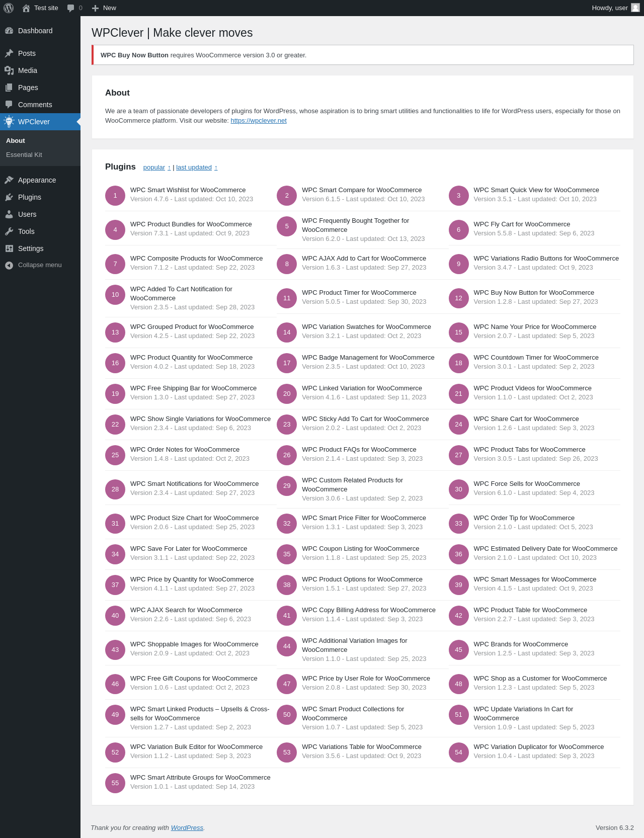Image resolution: width=644 pixels, height=838 pixels.
Task: Click the number 33 badge for Order Tip
Action: tap(459, 524)
